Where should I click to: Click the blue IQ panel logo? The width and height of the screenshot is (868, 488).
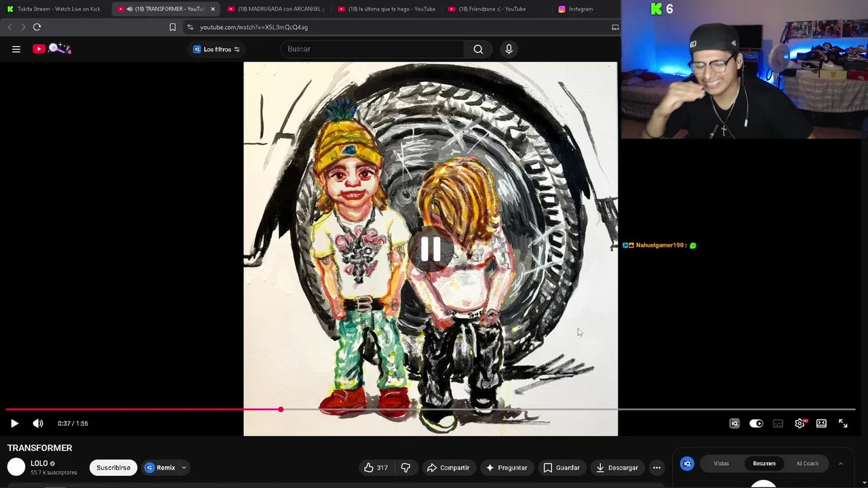pos(687,464)
